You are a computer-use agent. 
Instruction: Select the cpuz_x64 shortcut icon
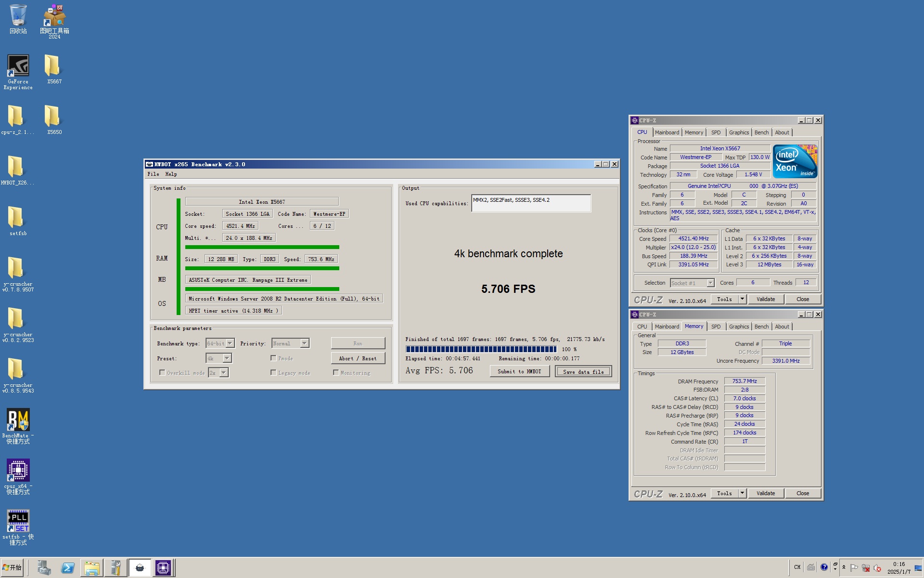click(x=18, y=477)
